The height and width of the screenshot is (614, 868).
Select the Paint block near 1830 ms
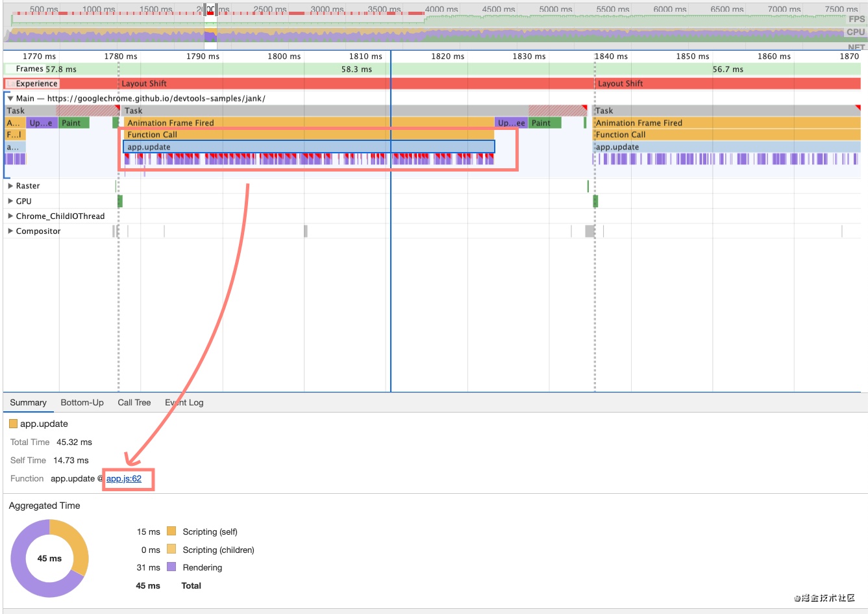pyautogui.click(x=545, y=123)
